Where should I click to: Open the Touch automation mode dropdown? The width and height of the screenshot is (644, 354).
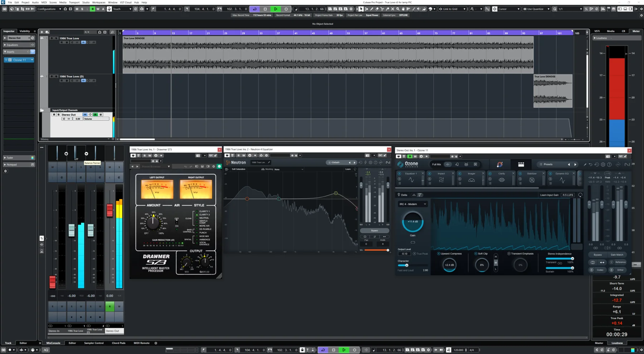123,9
